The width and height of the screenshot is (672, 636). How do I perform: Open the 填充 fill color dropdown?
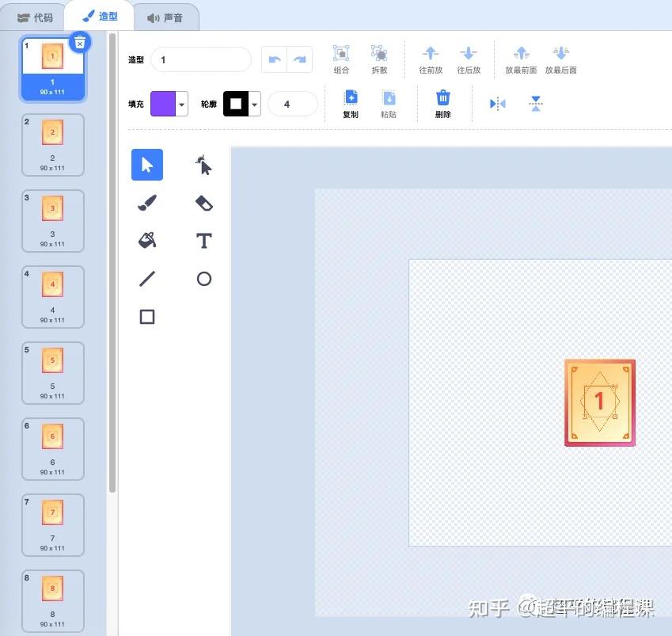pos(180,104)
